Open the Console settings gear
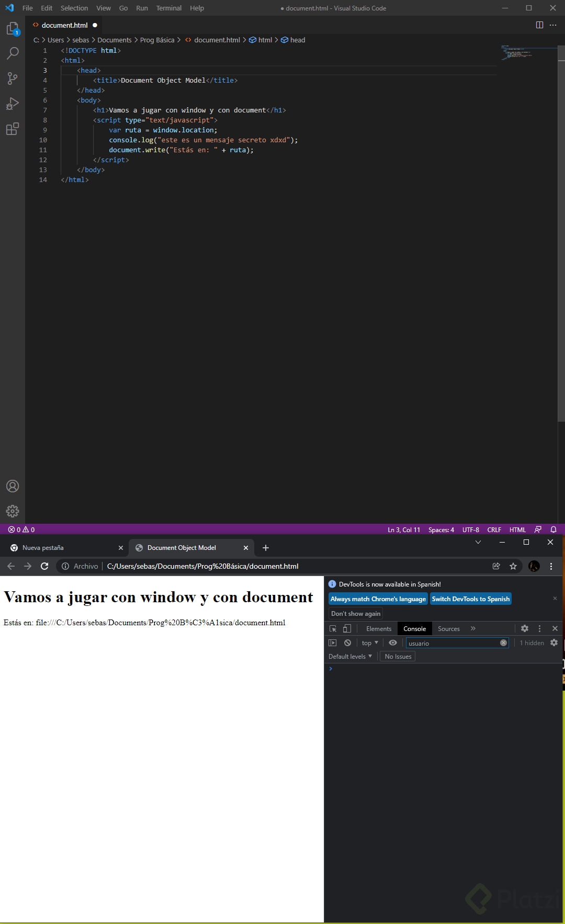Viewport: 565px width, 924px height. 554,643
